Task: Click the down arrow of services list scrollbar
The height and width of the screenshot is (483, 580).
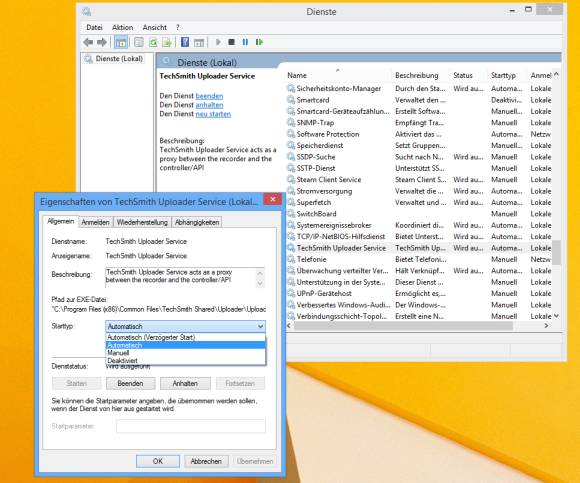Action: (x=556, y=316)
